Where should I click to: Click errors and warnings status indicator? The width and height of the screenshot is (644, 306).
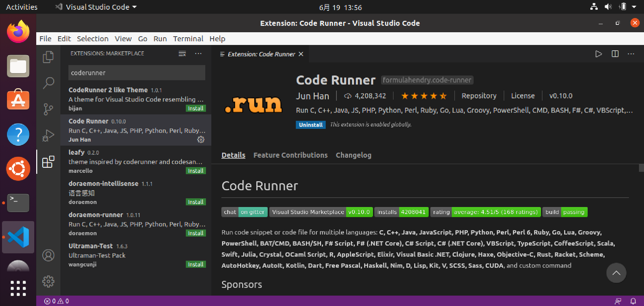click(x=57, y=301)
